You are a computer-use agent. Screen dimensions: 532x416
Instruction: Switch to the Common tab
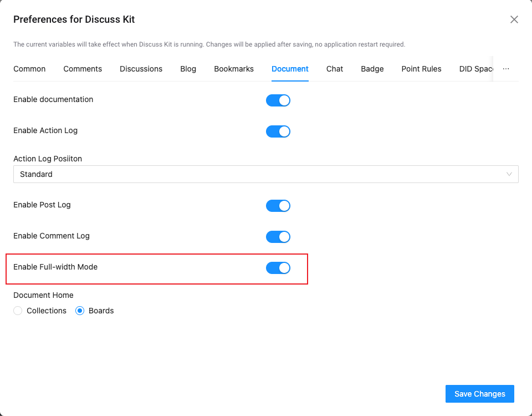point(29,69)
